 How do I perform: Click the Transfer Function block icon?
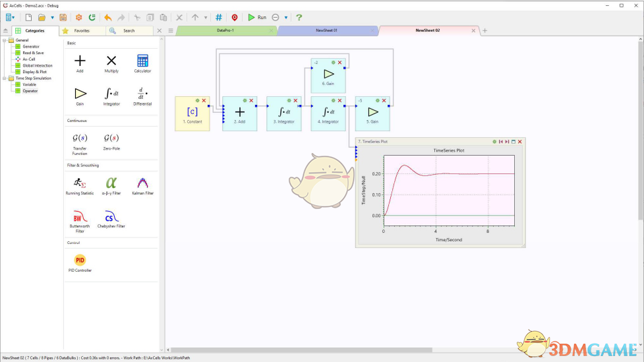pos(80,138)
